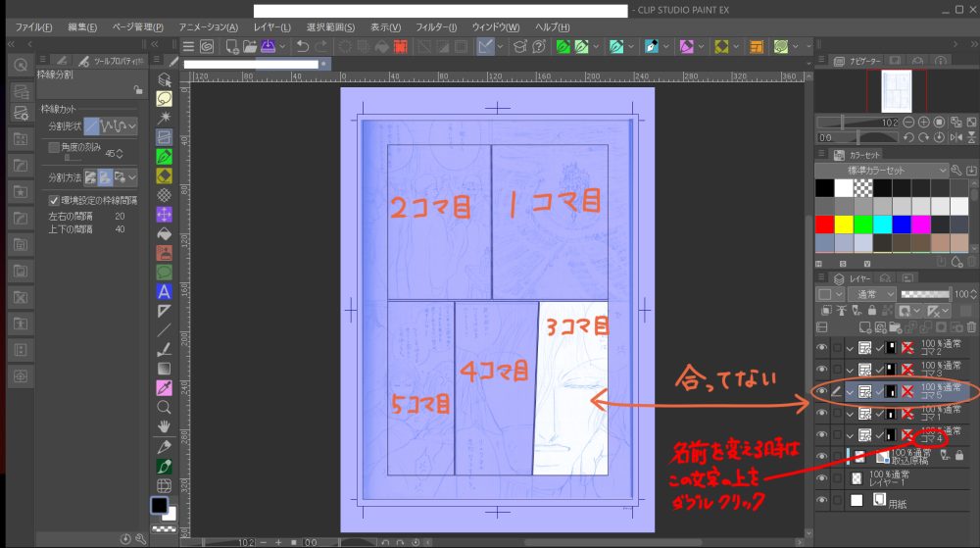This screenshot has height=548, width=980.
Task: Select the Lasso selection tool
Action: (164, 99)
